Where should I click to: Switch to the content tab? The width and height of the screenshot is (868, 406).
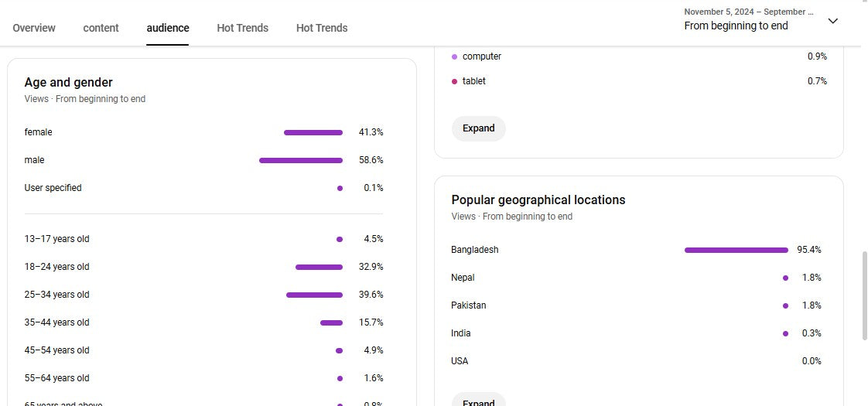101,28
